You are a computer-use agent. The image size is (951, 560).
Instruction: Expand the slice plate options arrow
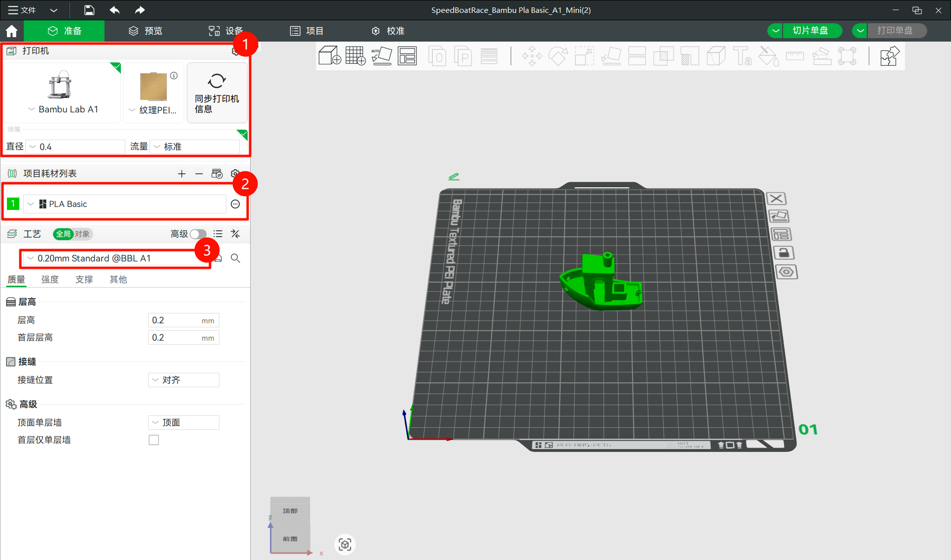[776, 31]
